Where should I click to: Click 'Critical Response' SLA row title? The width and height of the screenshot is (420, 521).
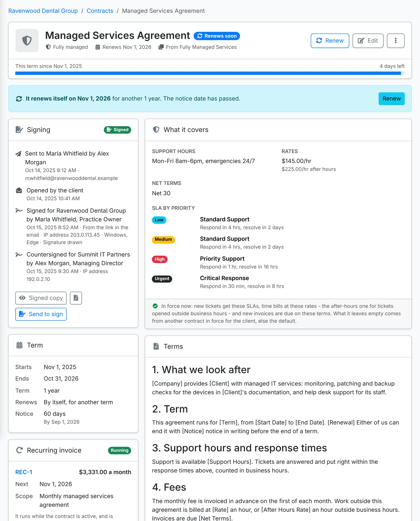tap(224, 278)
